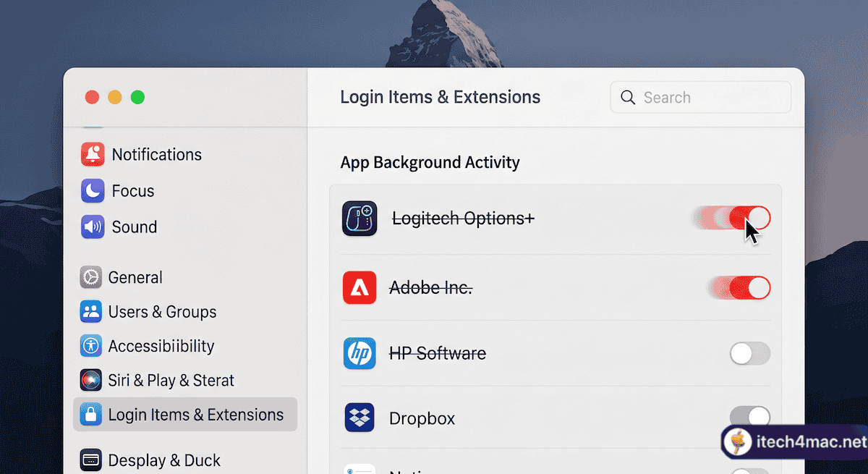
Task: Click the magnifying glass search icon
Action: [628, 98]
